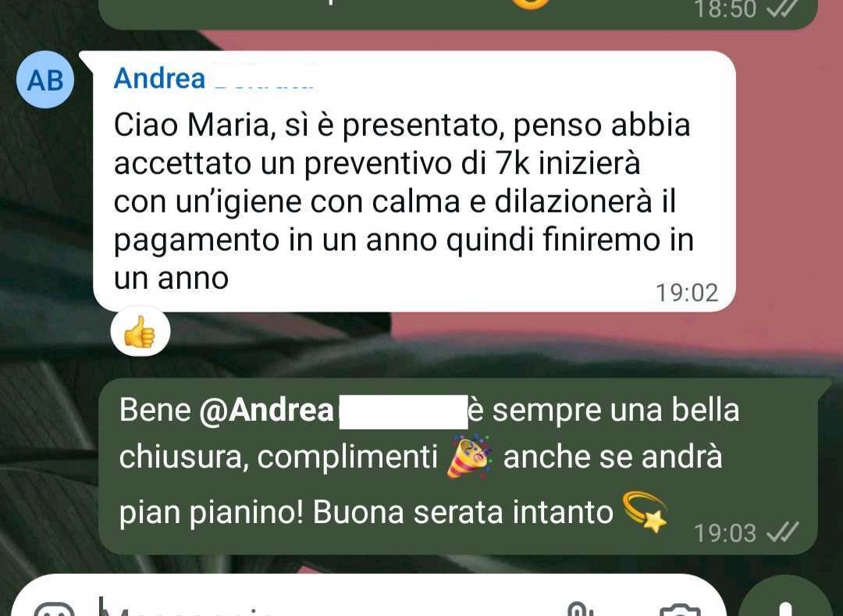Tap the paperclip attachment icon

[x=579, y=610]
